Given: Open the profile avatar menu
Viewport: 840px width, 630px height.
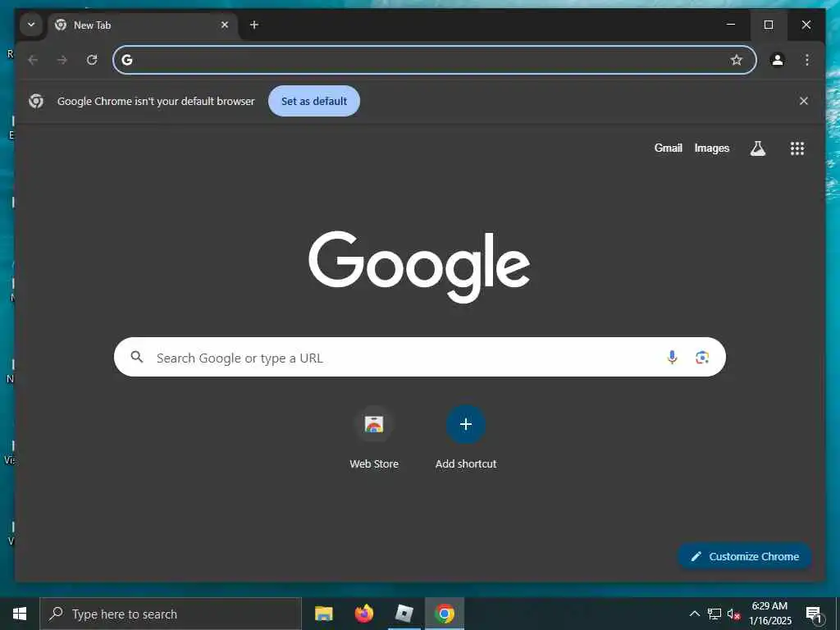Looking at the screenshot, I should pyautogui.click(x=778, y=60).
